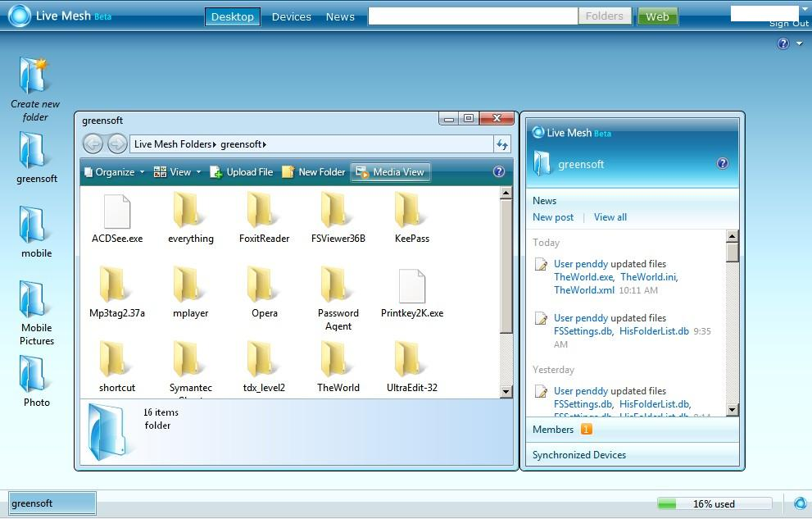Select the Printkey2K.exe file
The image size is (812, 519).
point(411,294)
